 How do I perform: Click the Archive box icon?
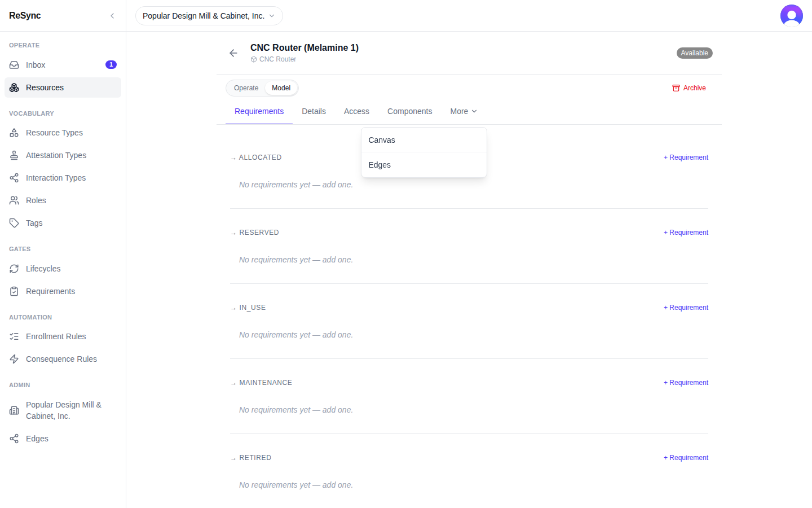676,88
